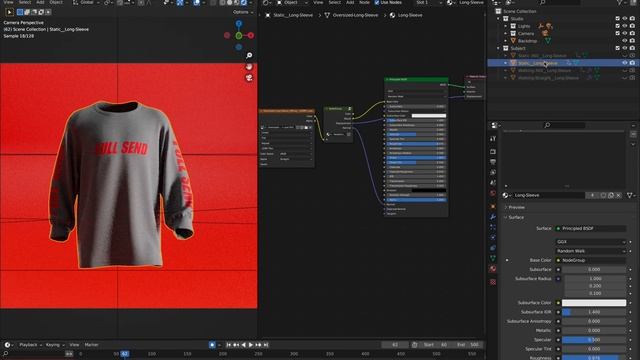Viewport: 640px width, 360px height.
Task: Toggle the exclude checkbox of Studio collection
Action: [x=617, y=19]
